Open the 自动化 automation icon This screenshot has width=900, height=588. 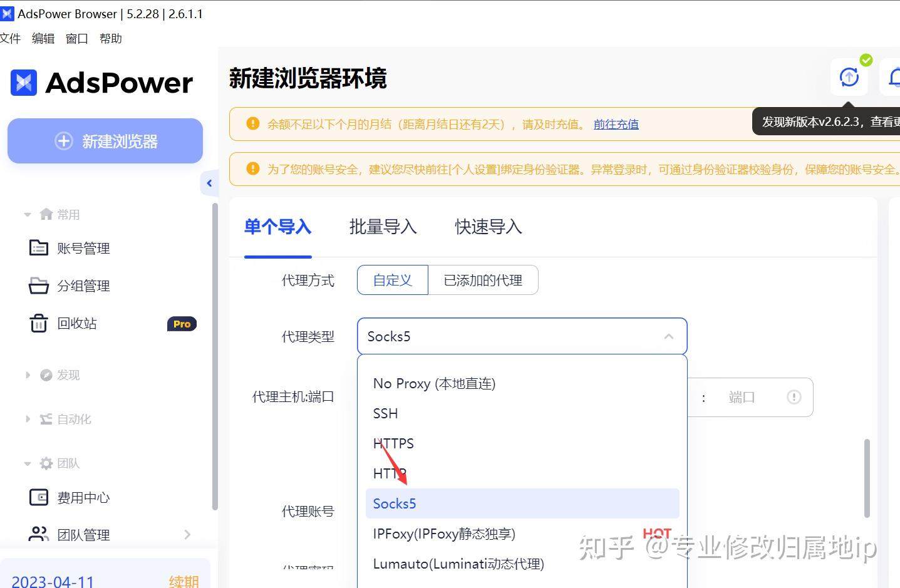click(47, 418)
